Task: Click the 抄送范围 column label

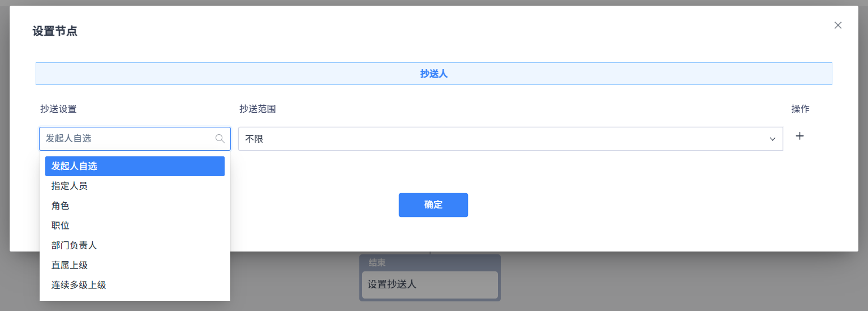Action: pos(257,109)
